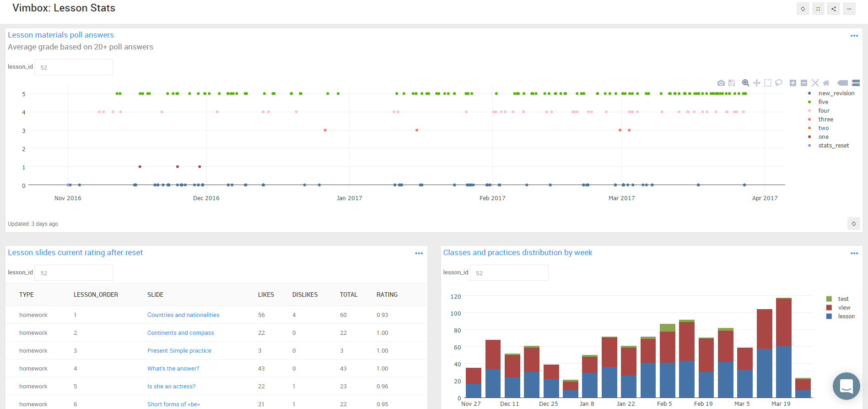This screenshot has height=409, width=868.
Task: Hide the 'view' series in bar chart
Action: [844, 308]
